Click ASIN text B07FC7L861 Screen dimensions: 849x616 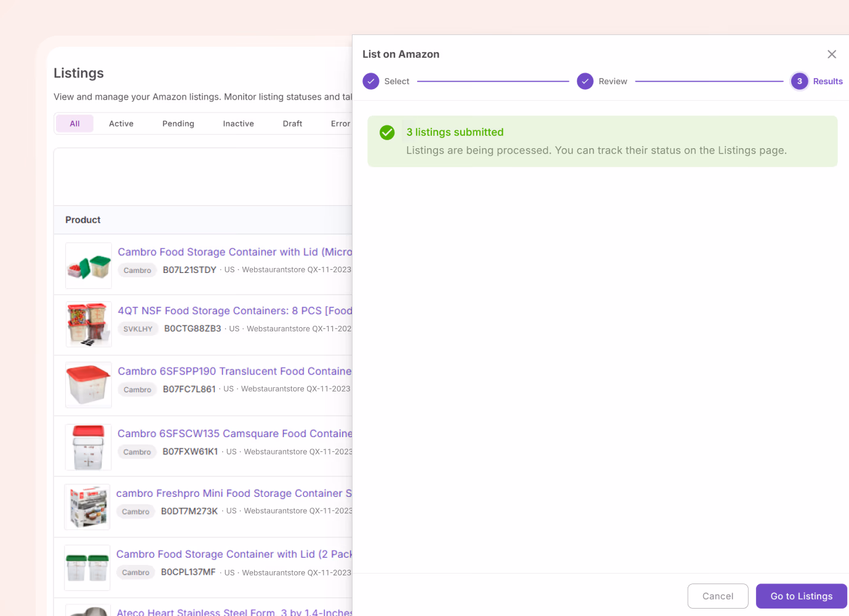click(189, 389)
